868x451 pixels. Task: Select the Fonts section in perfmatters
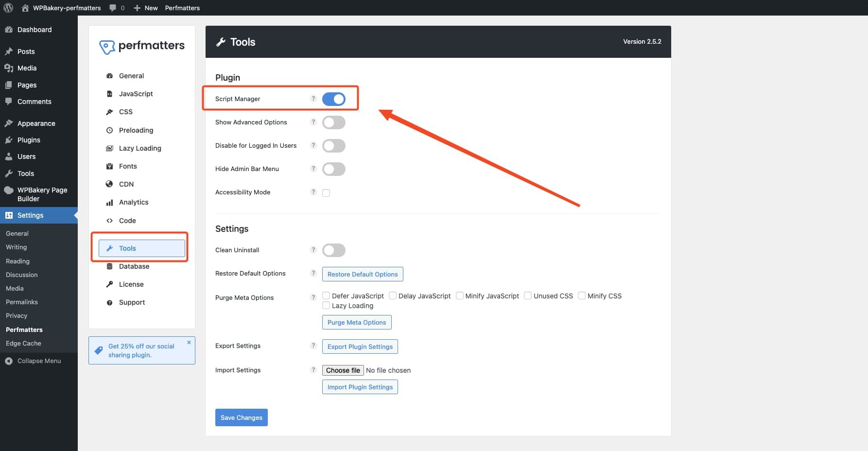128,166
